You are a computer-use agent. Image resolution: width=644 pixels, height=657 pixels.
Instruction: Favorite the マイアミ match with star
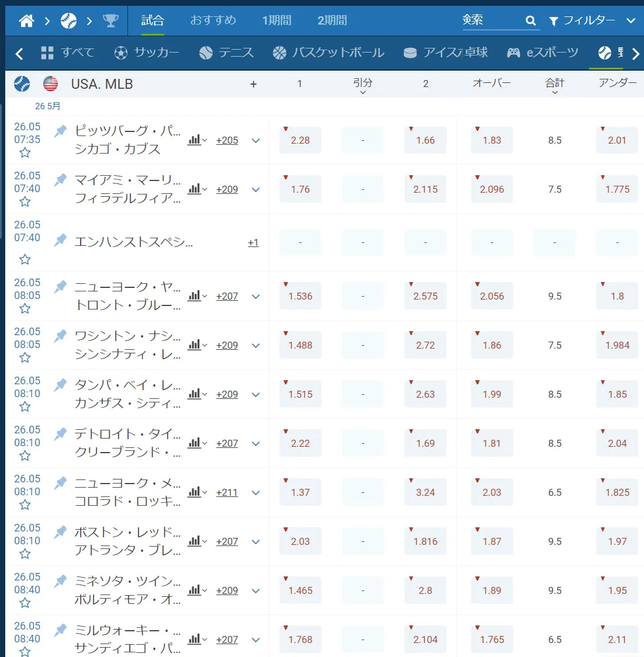(25, 202)
